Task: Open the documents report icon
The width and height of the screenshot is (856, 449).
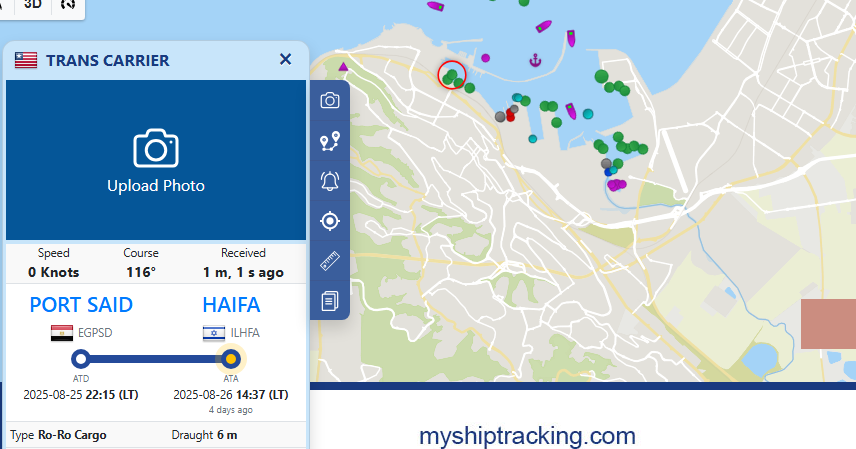Action: (x=330, y=301)
